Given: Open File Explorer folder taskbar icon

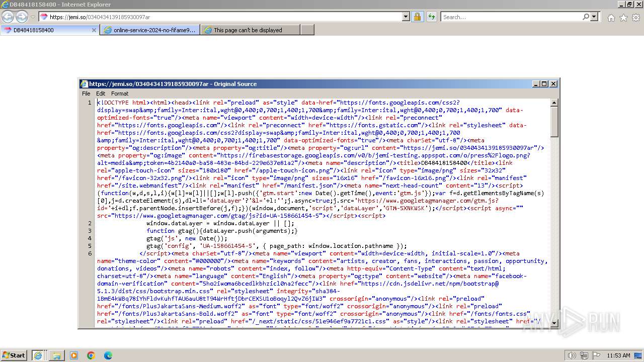Looking at the screenshot, I should (56, 355).
